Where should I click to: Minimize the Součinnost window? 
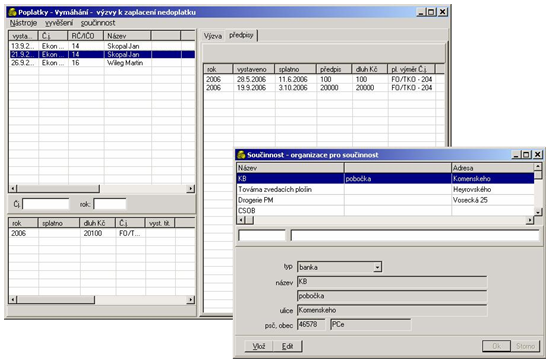click(x=516, y=155)
